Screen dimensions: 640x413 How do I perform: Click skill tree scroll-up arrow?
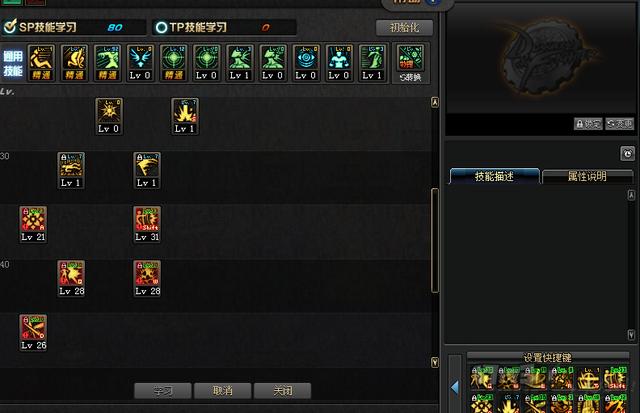coord(435,102)
